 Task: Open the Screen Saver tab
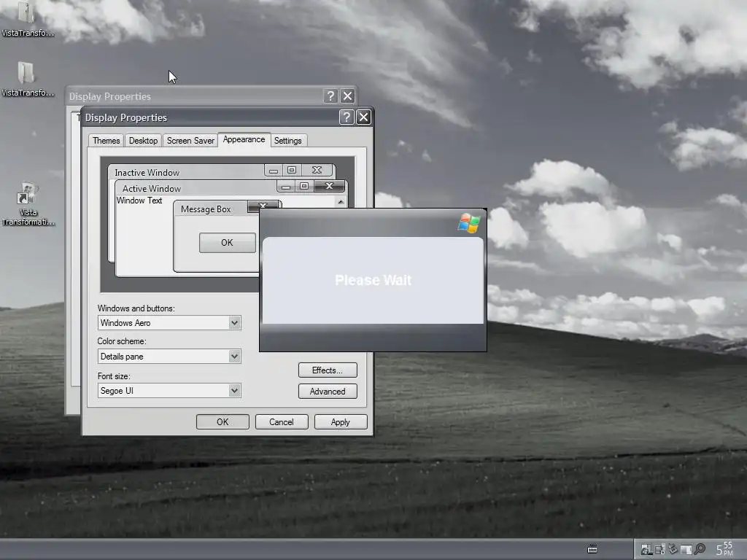(x=190, y=141)
